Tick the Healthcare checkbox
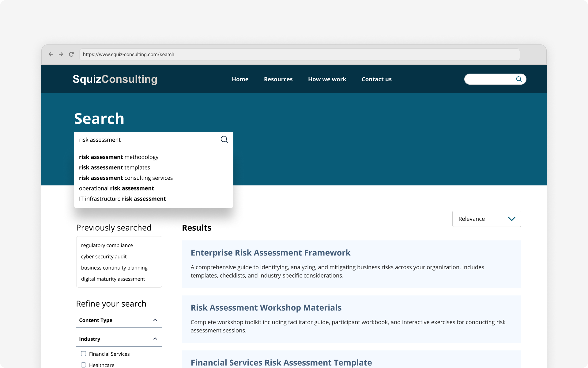 (x=83, y=365)
